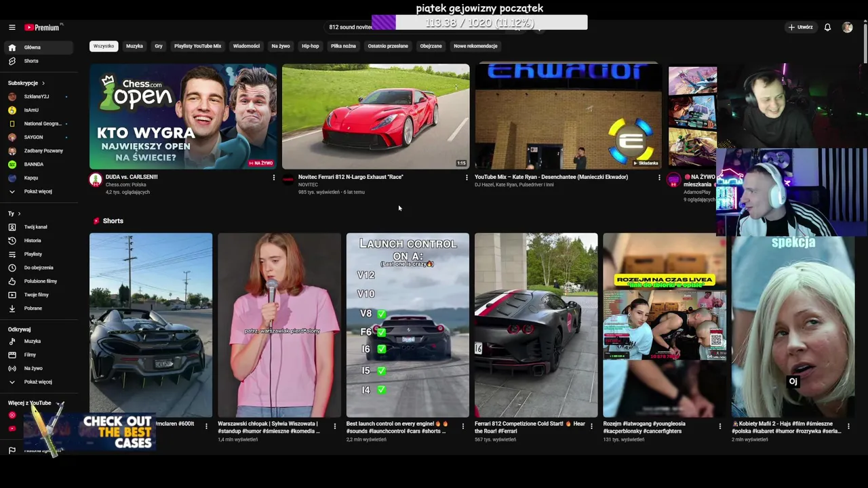Screen dimensions: 868x488
Task: Open options menu for Ferrari 812 Competizione short
Action: [x=591, y=426]
